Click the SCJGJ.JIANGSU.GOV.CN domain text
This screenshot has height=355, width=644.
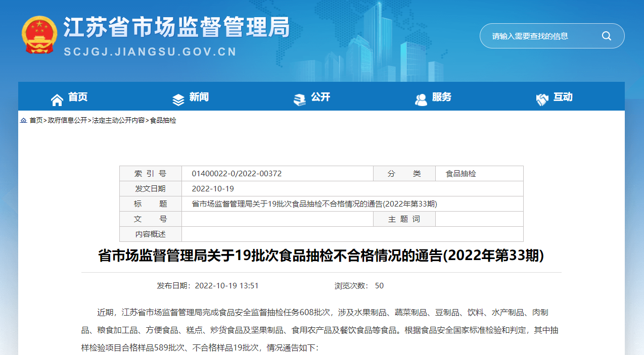coord(151,52)
